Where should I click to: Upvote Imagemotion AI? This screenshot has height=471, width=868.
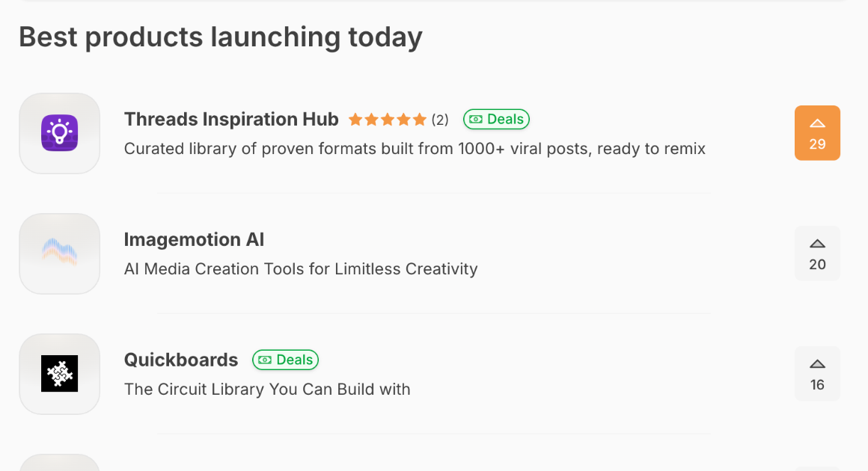(817, 253)
